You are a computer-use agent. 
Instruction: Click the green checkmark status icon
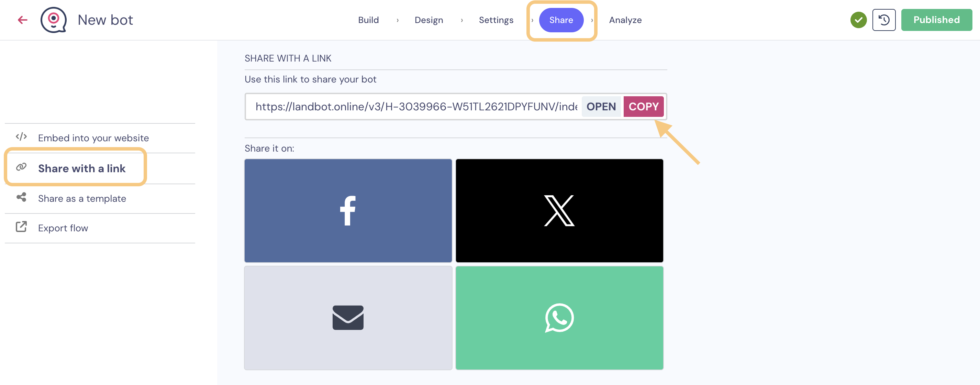858,20
